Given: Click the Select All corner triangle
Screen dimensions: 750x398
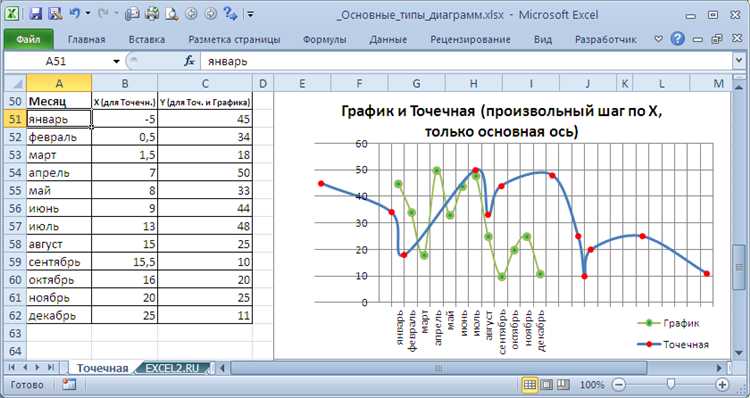Looking at the screenshot, I should point(16,84).
